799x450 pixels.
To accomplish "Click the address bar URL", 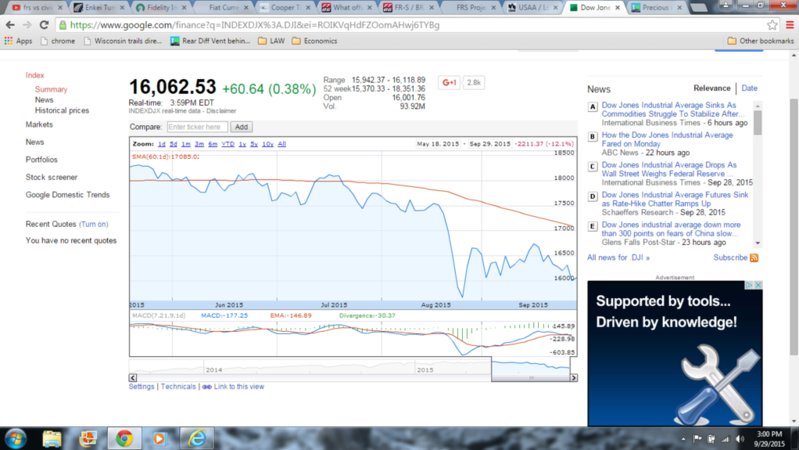I will point(255,24).
